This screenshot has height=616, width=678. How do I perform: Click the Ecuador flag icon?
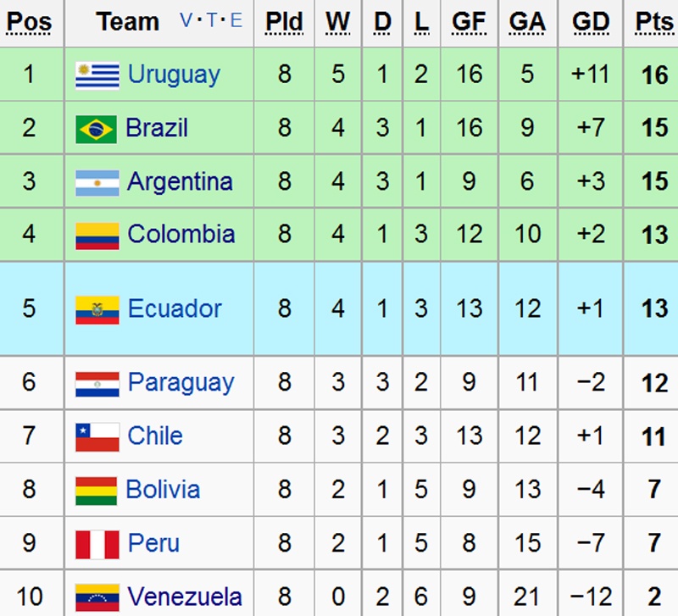click(97, 309)
